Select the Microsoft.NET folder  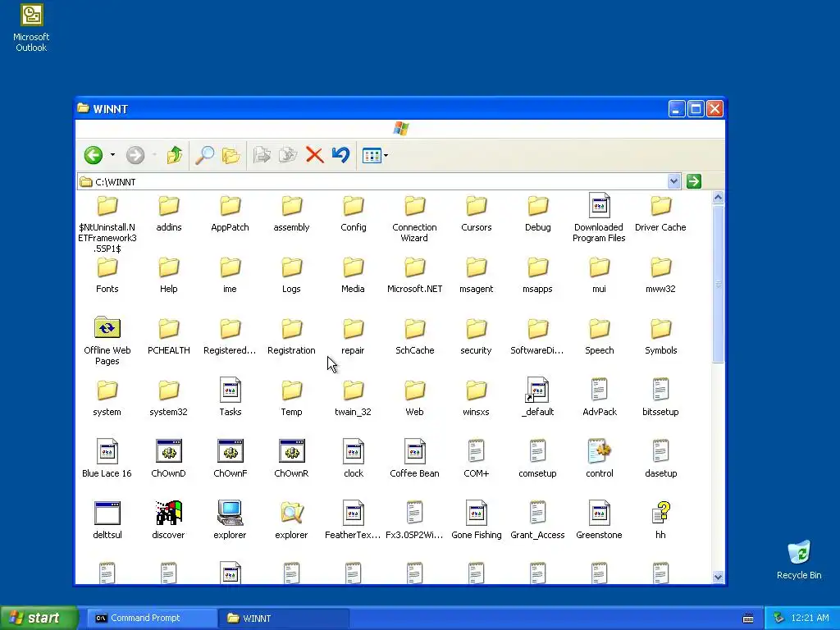point(414,276)
